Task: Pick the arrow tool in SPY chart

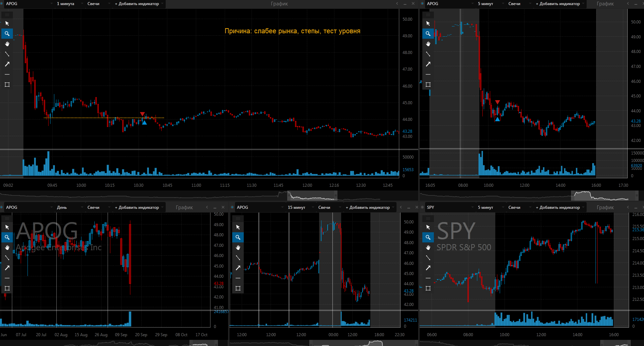Action: [428, 268]
